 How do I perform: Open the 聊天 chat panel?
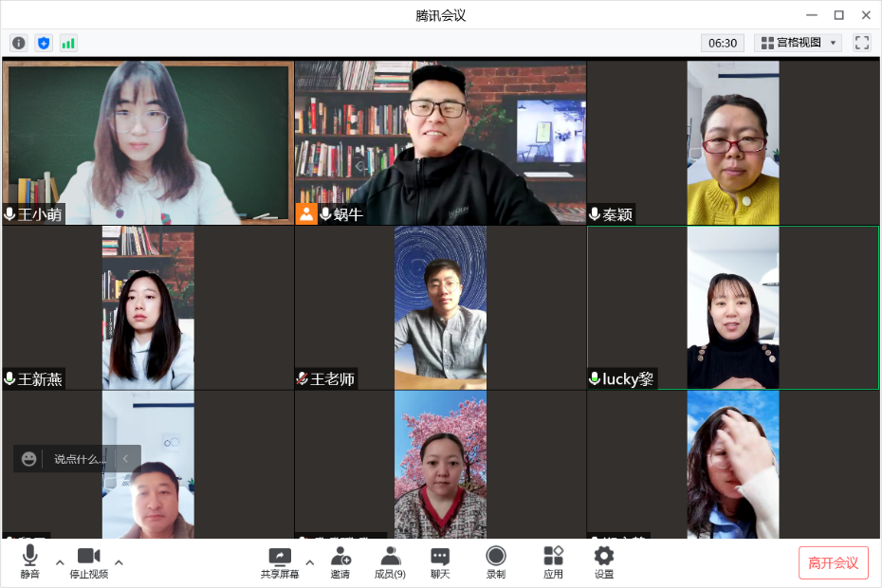[440, 561]
